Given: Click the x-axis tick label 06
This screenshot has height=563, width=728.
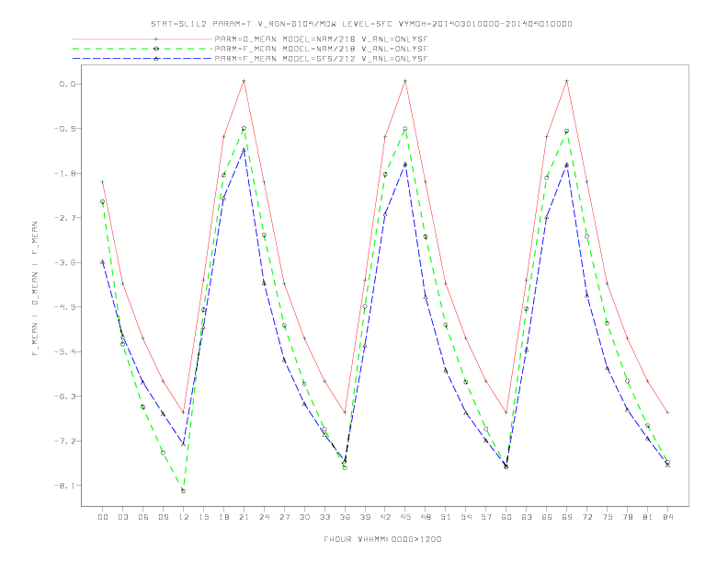Looking at the screenshot, I should click(x=143, y=517).
